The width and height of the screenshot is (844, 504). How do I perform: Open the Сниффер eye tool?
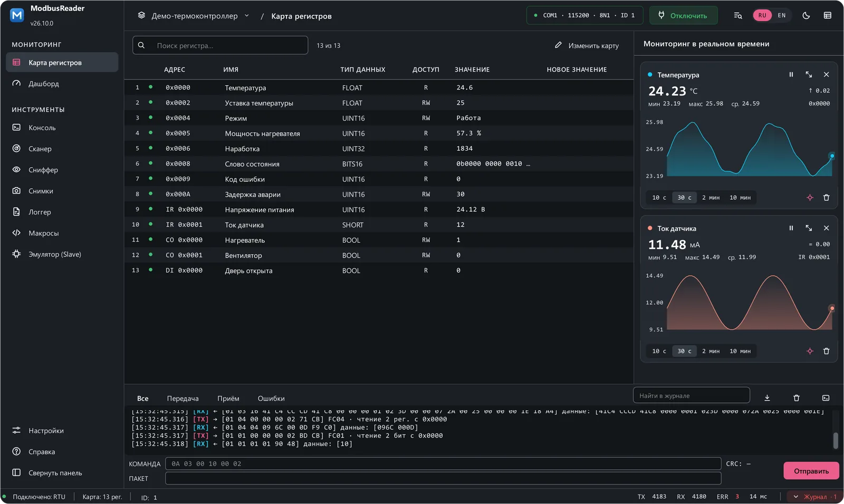[62, 170]
